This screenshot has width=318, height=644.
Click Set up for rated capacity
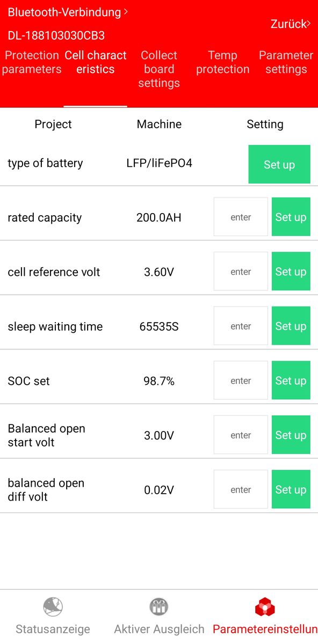pyautogui.click(x=291, y=217)
